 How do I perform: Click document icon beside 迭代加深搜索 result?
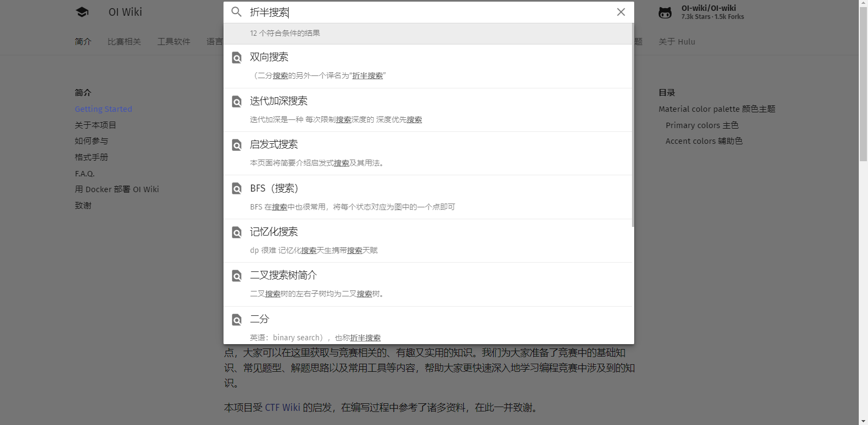(237, 102)
